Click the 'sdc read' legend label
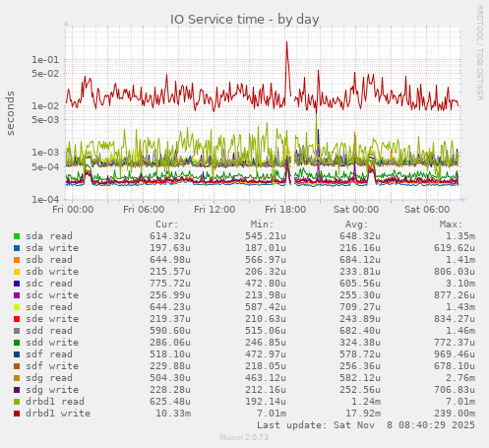The height and width of the screenshot is (448, 489). [x=49, y=284]
